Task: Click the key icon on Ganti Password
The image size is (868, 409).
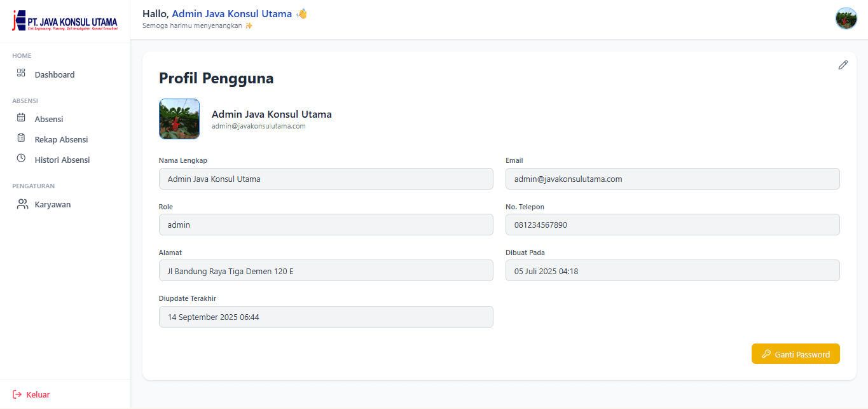Action: click(x=766, y=354)
